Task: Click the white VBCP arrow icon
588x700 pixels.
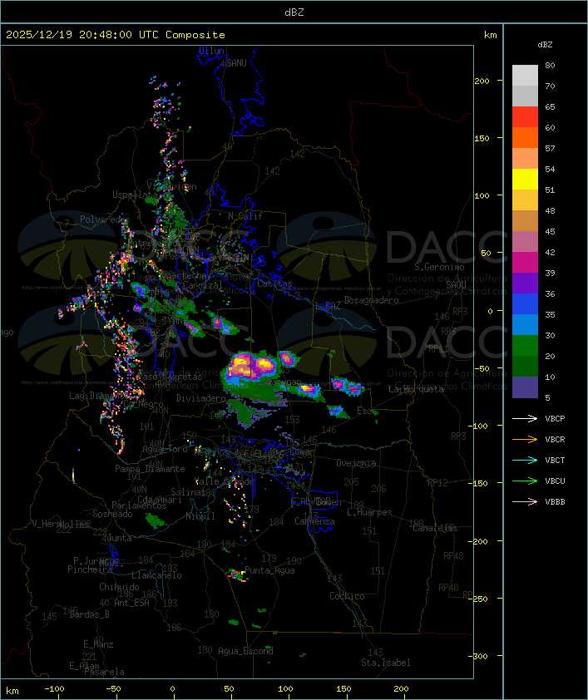Action: pos(525,418)
